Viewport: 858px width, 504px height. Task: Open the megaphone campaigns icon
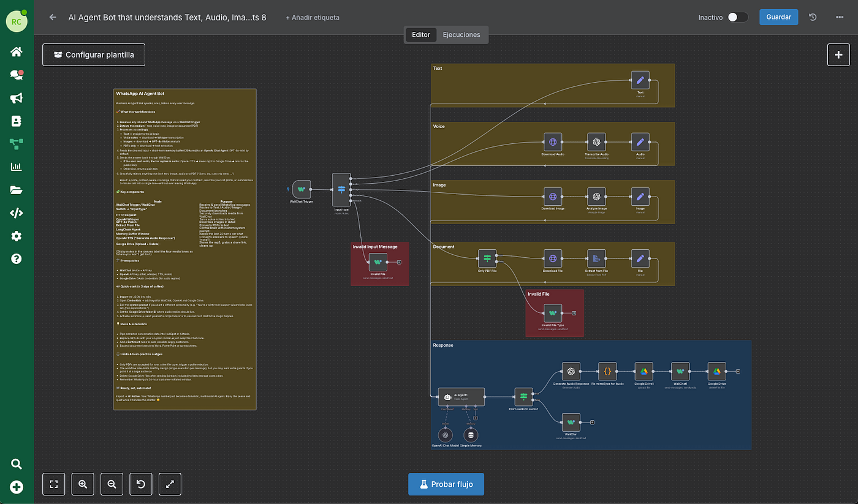pos(17,98)
